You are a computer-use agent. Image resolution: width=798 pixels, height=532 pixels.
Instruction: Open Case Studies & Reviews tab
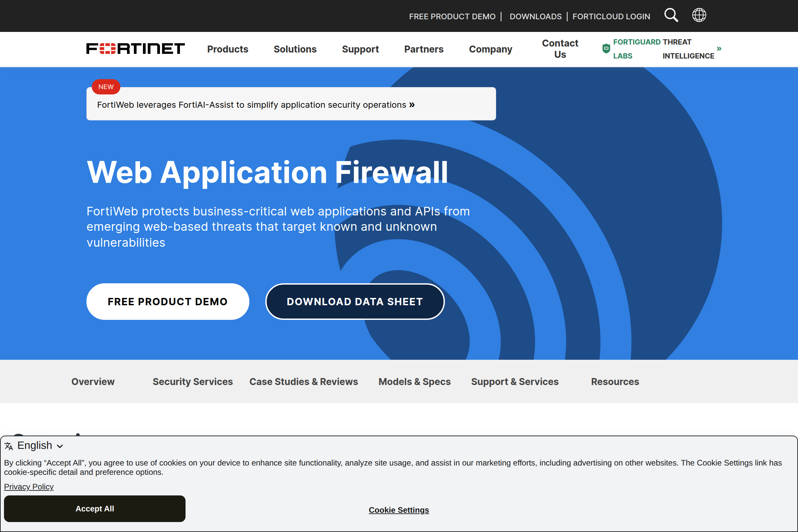coord(304,382)
